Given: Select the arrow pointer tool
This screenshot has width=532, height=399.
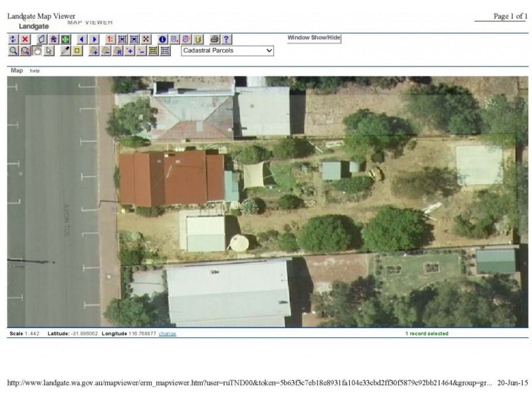Looking at the screenshot, I should 49,51.
